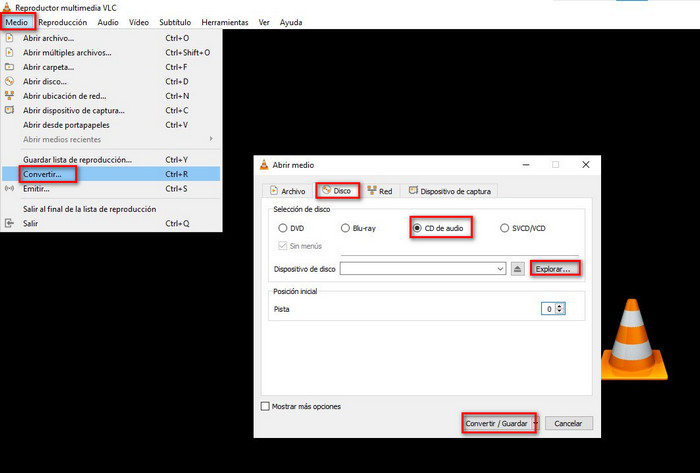The image size is (700, 473).
Task: Click the Abrir múltiples archivos icon
Action: [x=9, y=53]
